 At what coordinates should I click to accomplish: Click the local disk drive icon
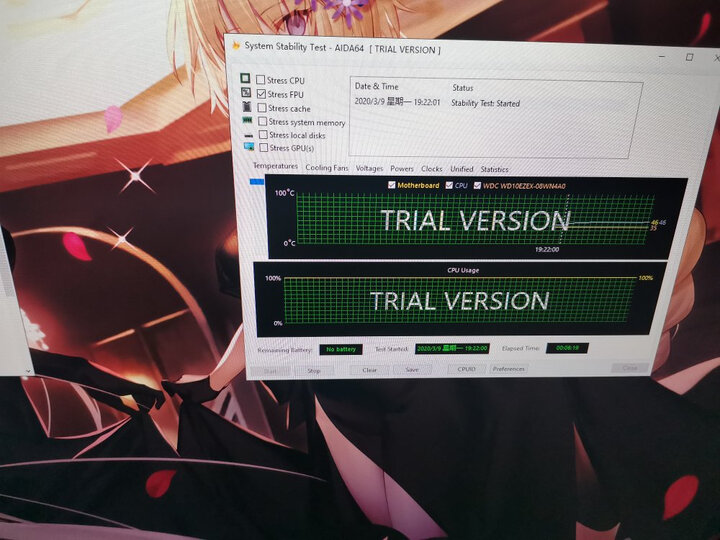[248, 135]
